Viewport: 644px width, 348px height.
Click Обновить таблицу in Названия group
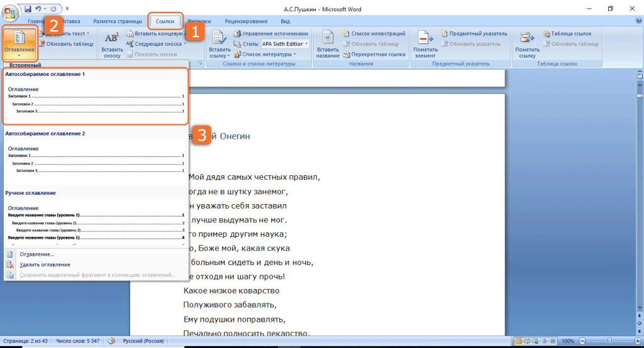tap(371, 44)
